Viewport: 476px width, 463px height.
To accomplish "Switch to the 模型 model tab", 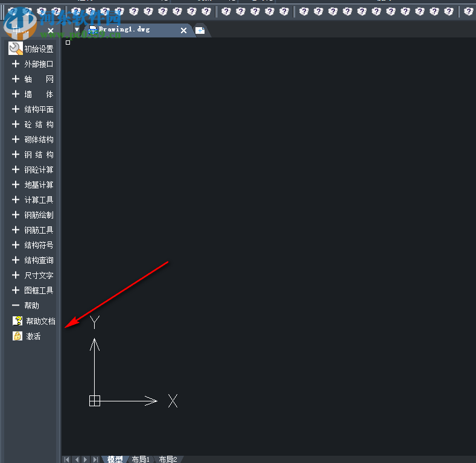I will pos(115,459).
